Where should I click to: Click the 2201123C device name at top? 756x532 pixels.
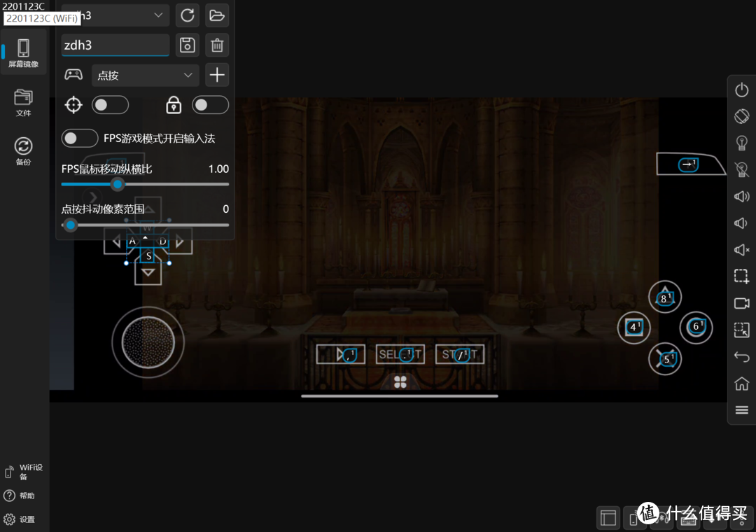pyautogui.click(x=23, y=6)
